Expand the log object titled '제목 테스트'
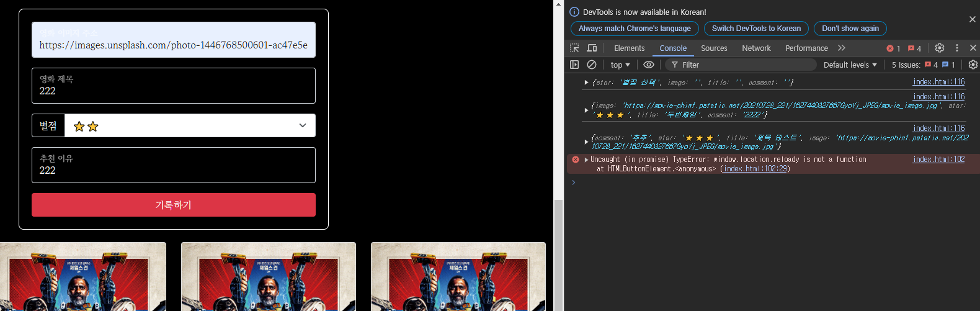 (586, 142)
